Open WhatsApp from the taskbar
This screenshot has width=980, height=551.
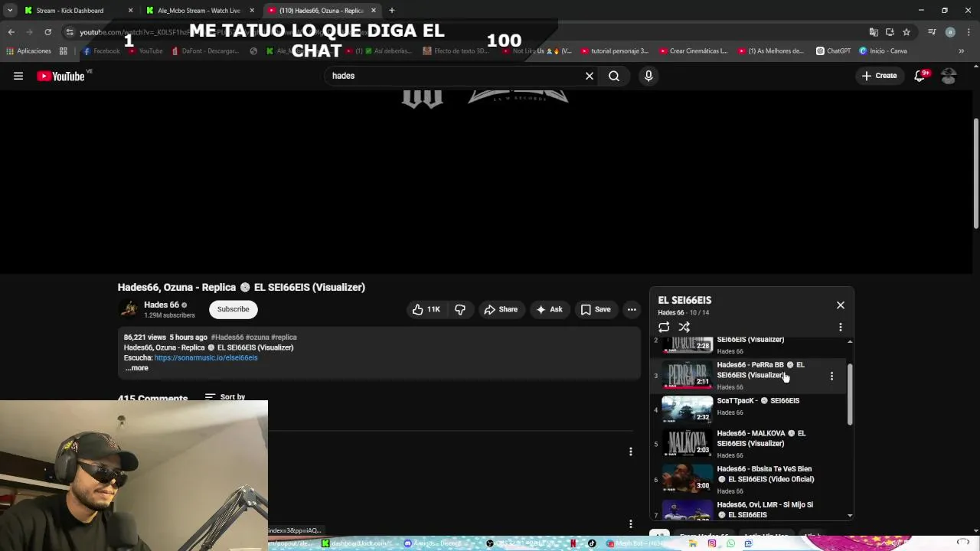click(730, 543)
